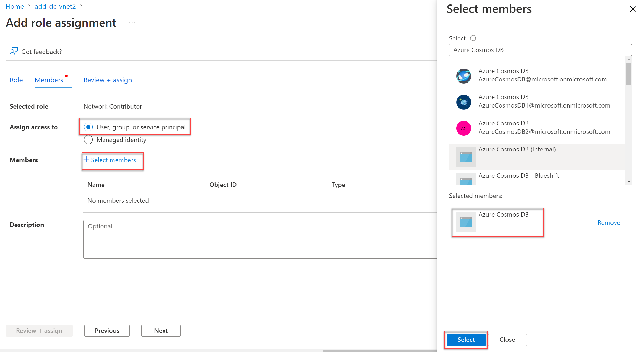Select the Managed identity option
This screenshot has height=352, width=644.
pyautogui.click(x=88, y=140)
